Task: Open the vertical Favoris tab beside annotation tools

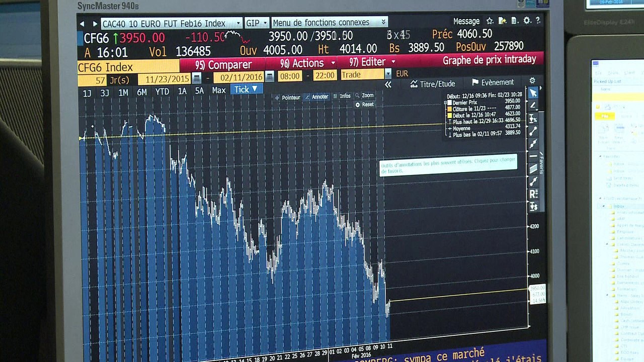Action: [541, 163]
